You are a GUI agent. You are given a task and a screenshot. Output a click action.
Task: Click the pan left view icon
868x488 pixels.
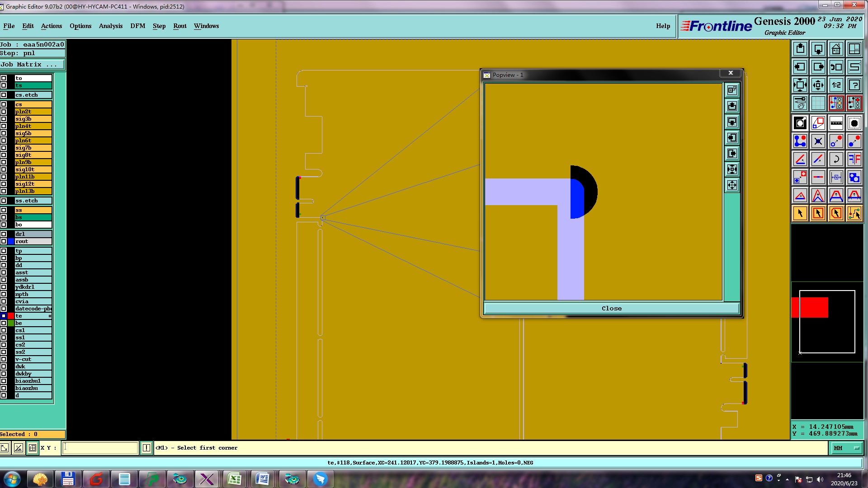pyautogui.click(x=800, y=67)
